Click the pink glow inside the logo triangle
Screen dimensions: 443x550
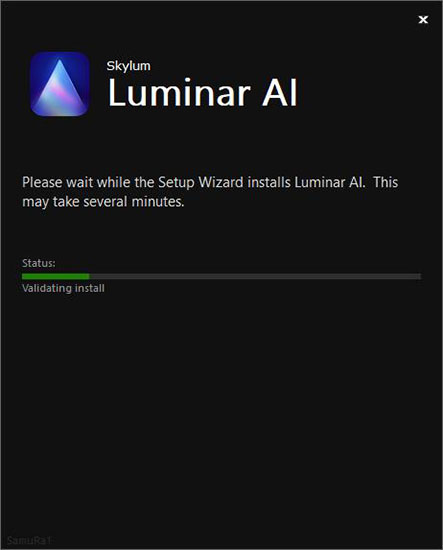tap(62, 95)
